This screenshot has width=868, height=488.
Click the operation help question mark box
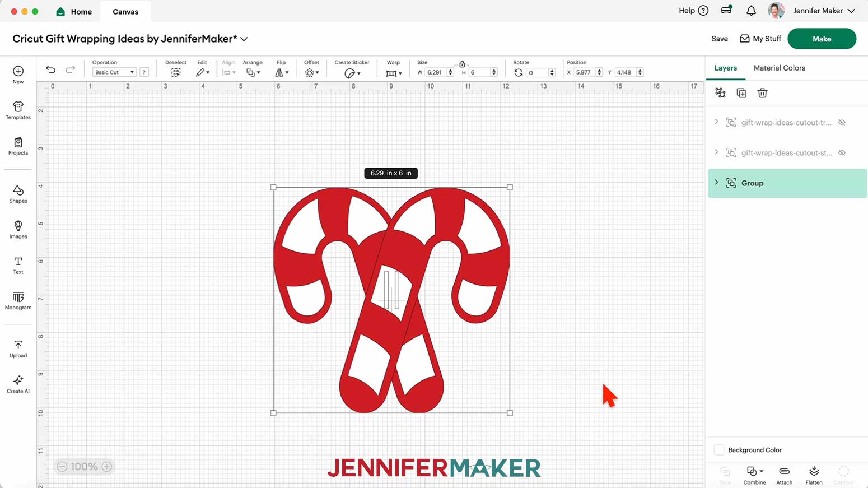pos(144,72)
